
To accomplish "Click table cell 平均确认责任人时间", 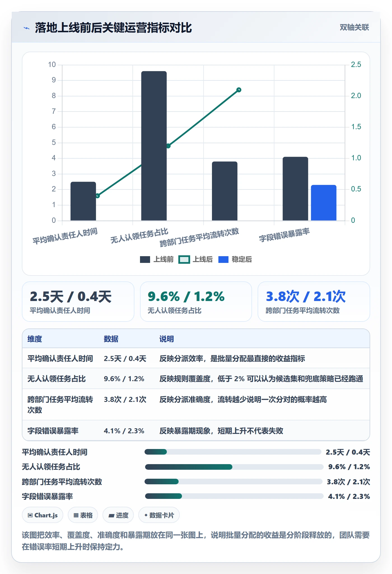I will [x=60, y=358].
